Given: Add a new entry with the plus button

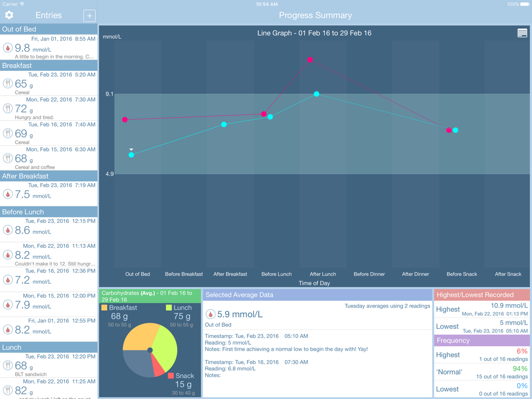Looking at the screenshot, I should [89, 15].
